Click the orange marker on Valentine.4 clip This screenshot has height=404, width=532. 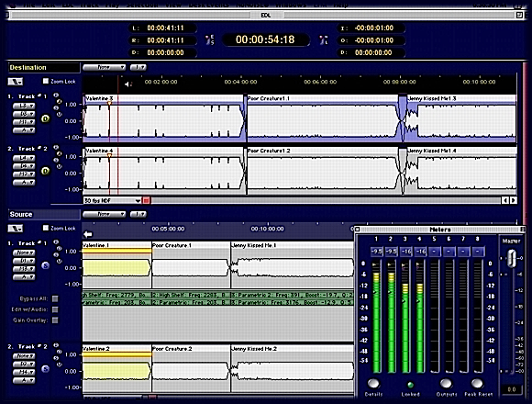[x=109, y=155]
